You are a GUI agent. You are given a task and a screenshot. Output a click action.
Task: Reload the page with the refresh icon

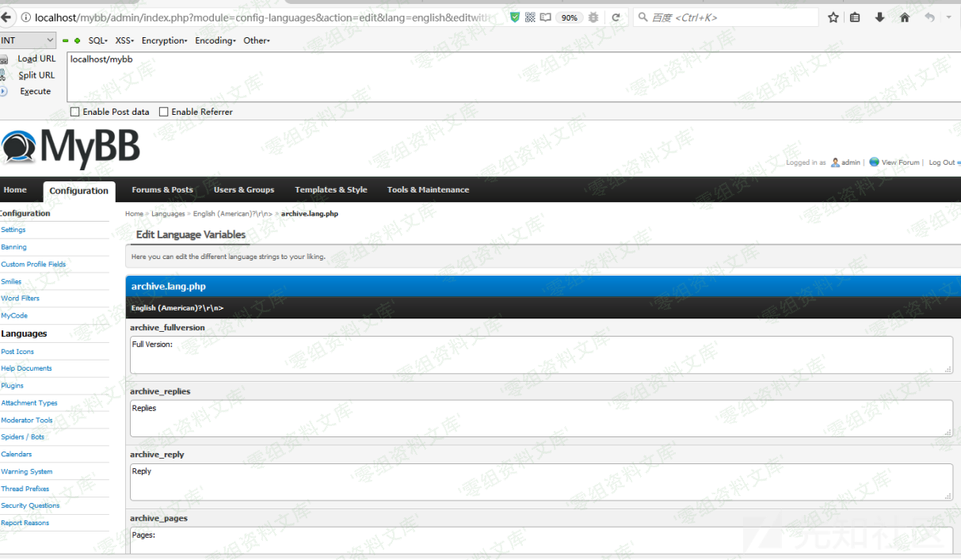tap(616, 17)
